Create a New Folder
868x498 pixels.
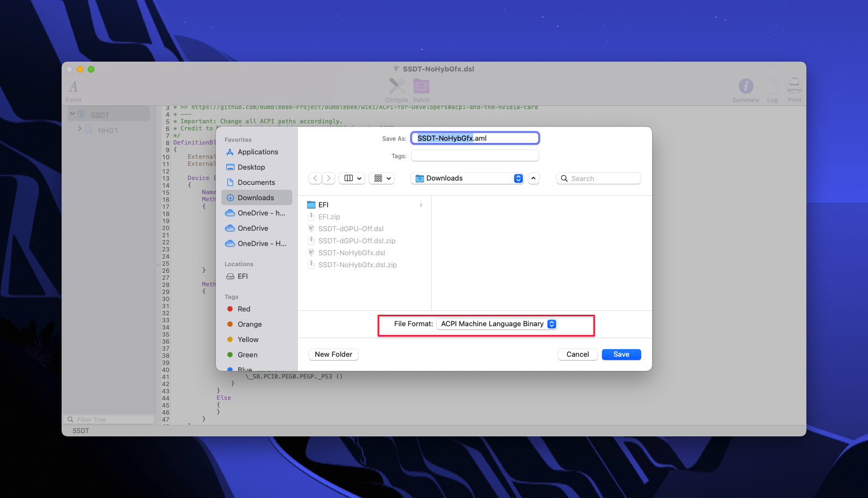333,355
